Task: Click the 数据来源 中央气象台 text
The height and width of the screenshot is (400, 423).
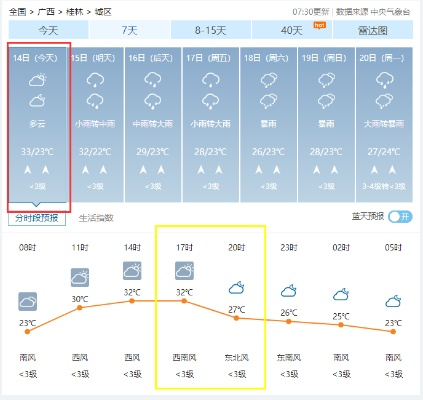Action: 373,12
